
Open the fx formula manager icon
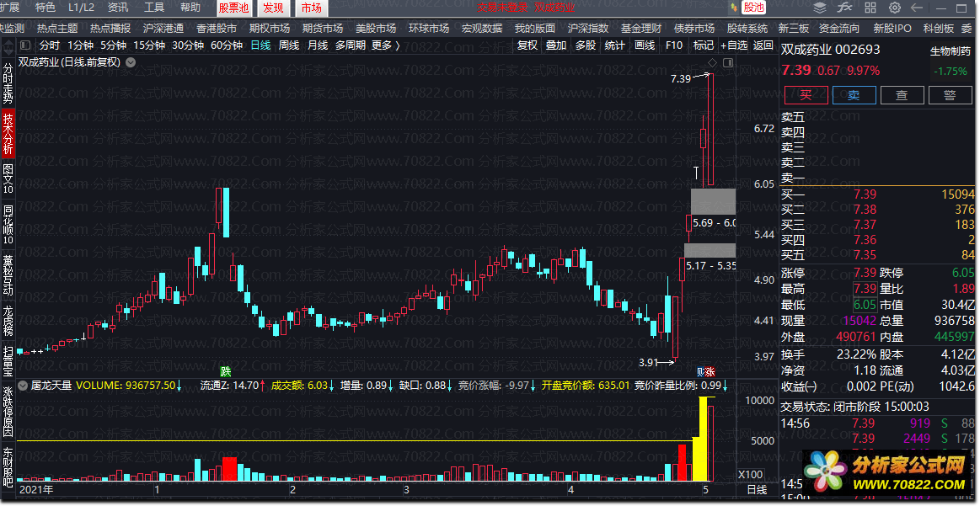pyautogui.click(x=845, y=8)
